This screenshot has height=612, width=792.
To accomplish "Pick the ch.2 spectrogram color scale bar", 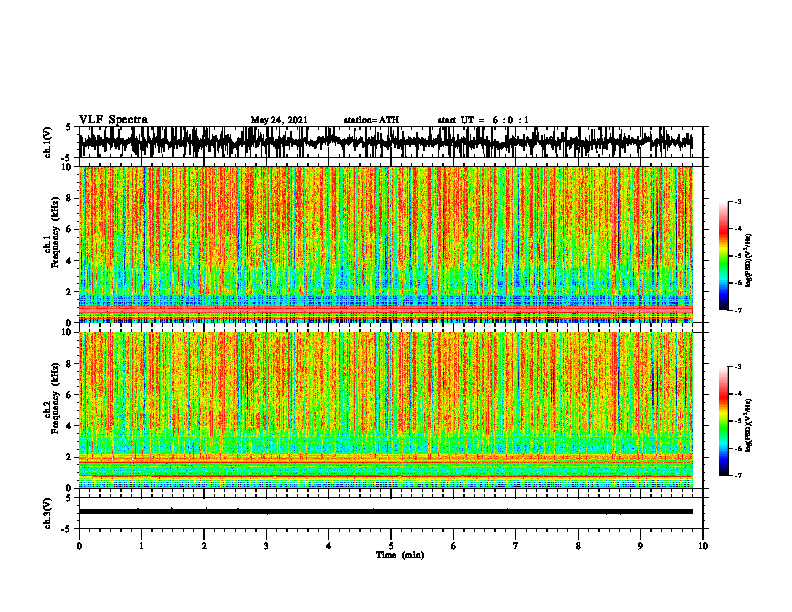I will (x=723, y=421).
